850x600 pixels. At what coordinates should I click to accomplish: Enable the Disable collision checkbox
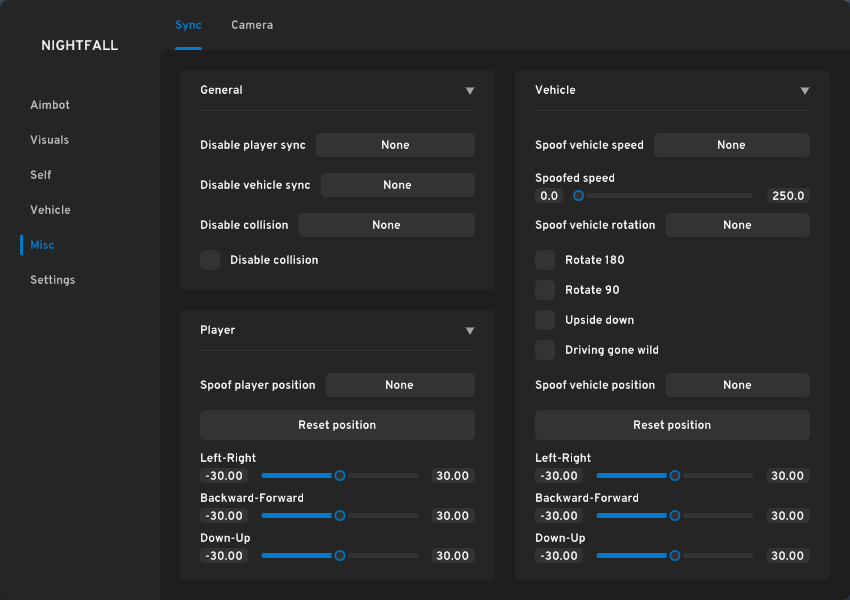pos(210,260)
